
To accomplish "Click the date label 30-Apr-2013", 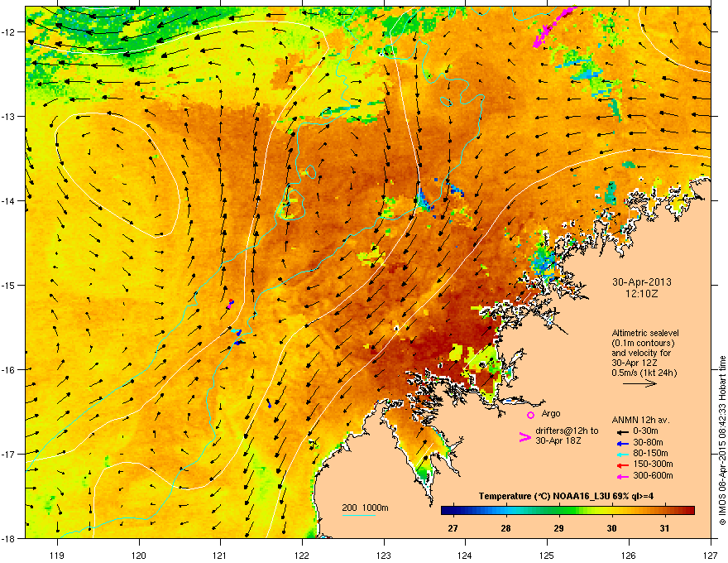I will pos(642,282).
